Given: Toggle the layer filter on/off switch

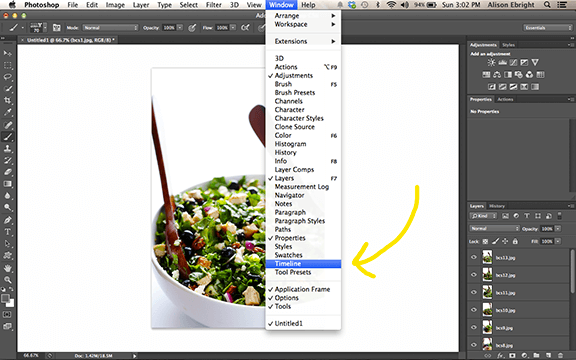Looking at the screenshot, I should tap(559, 216).
